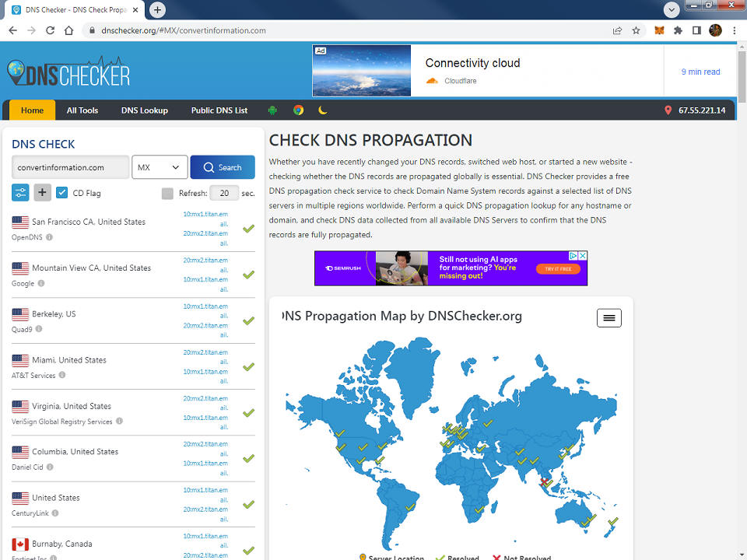Viewport: 747px width, 560px height.
Task: Click the Berkeley, US server name
Action: point(54,313)
